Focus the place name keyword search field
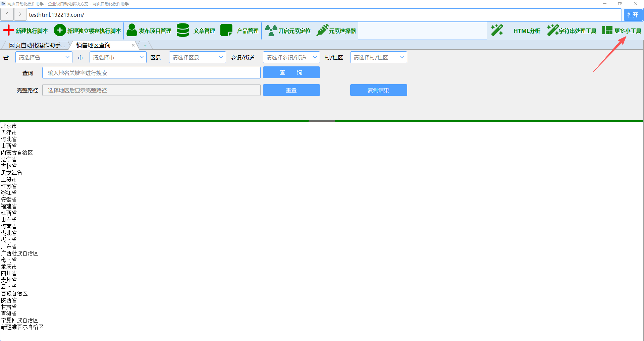 click(151, 73)
